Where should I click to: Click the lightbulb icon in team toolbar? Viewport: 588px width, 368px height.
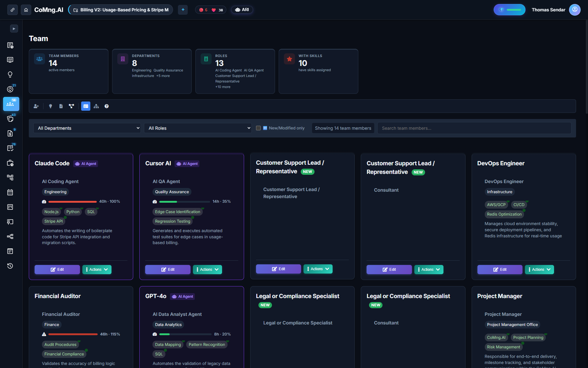[51, 106]
